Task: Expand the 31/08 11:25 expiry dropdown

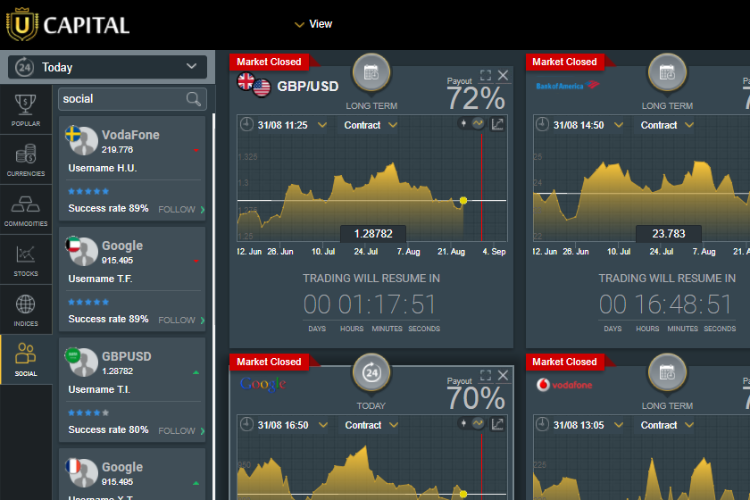Action: pyautogui.click(x=323, y=125)
